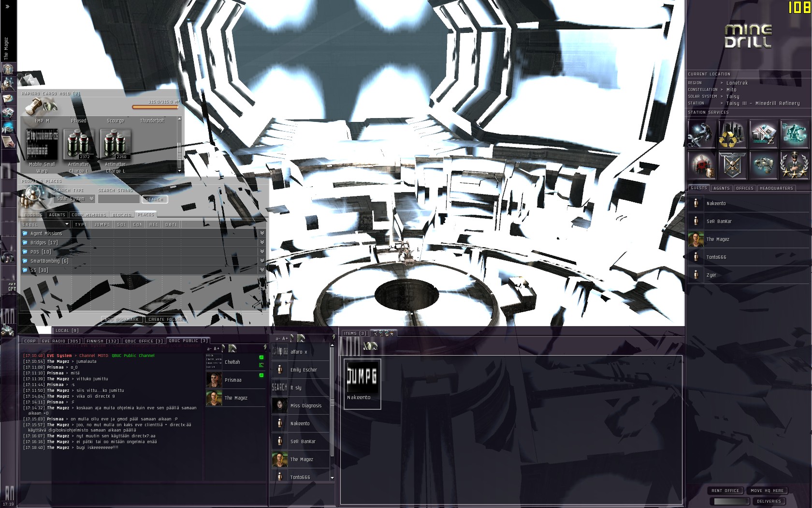Increase font size with A+ in QBUC Public member list
Image resolution: width=812 pixels, height=508 pixels.
217,349
